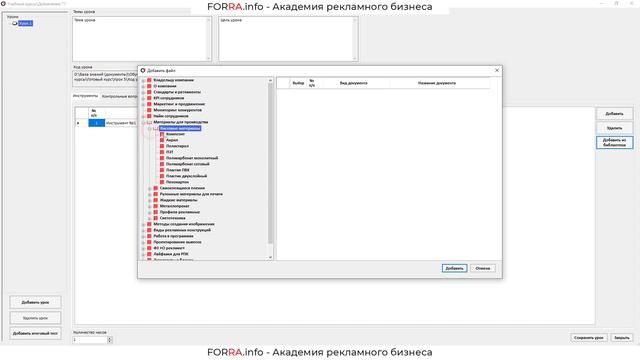Click folder icon of Лайфхаки для РПК
The width and height of the screenshot is (640, 360).
[x=149, y=254]
